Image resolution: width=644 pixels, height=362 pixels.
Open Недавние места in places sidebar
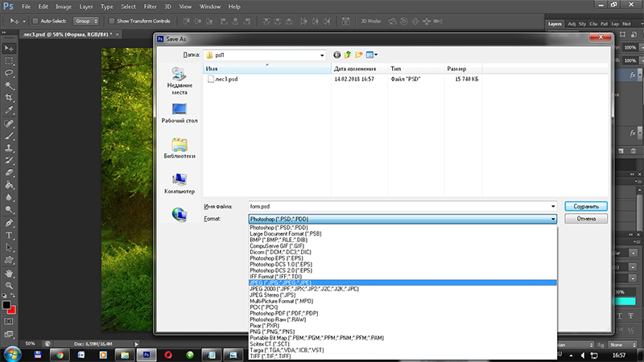180,81
